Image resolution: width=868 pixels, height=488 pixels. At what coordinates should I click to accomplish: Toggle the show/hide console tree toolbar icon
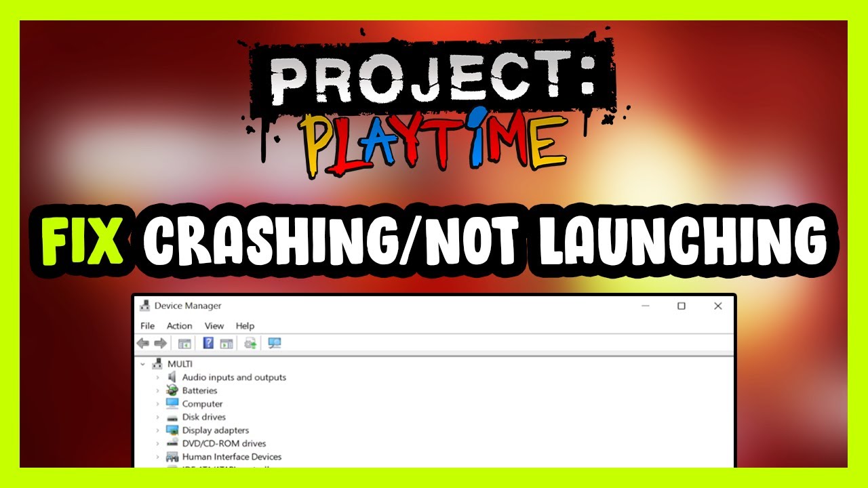[x=184, y=344]
